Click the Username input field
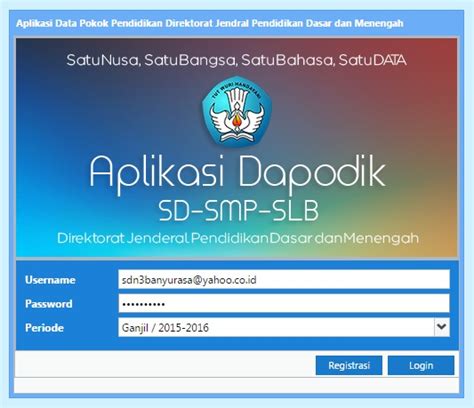Viewport: 474px width, 408px height. (284, 279)
